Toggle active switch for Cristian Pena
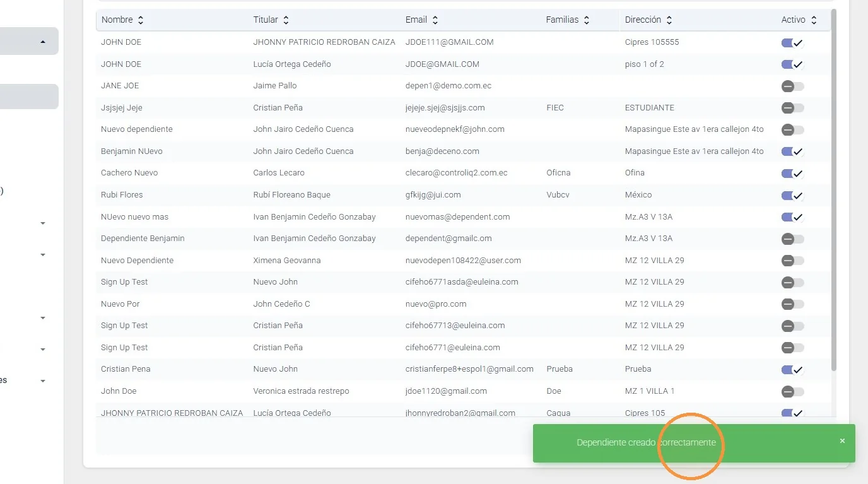The image size is (868, 484). point(792,370)
